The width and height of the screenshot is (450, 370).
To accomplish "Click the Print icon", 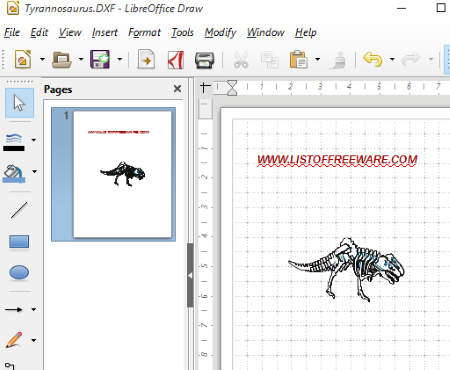I will tap(204, 60).
